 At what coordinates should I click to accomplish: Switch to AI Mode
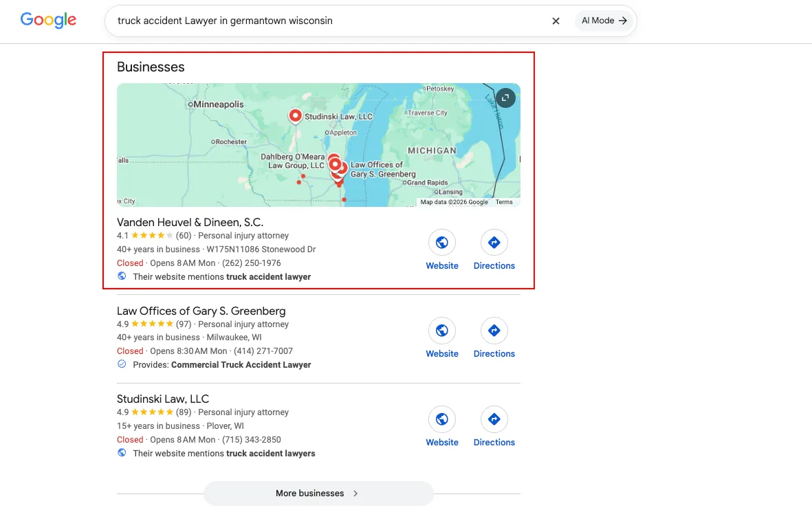(x=604, y=21)
